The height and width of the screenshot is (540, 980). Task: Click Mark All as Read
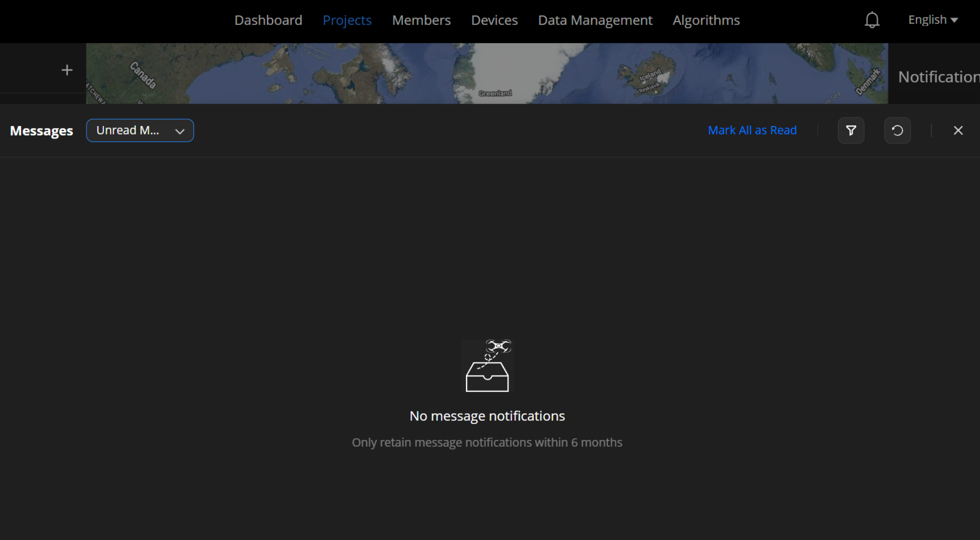752,130
